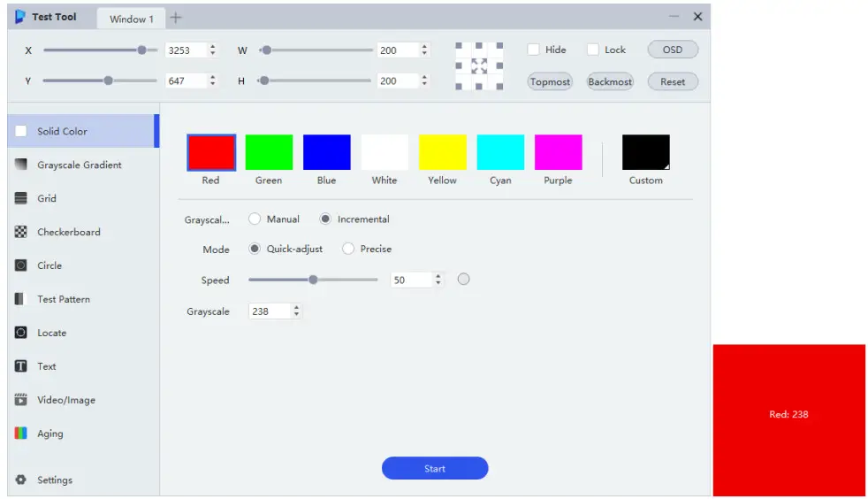Click the bottom-right anchor square in position grid
Viewport: 868px width, 499px height.
coord(500,87)
